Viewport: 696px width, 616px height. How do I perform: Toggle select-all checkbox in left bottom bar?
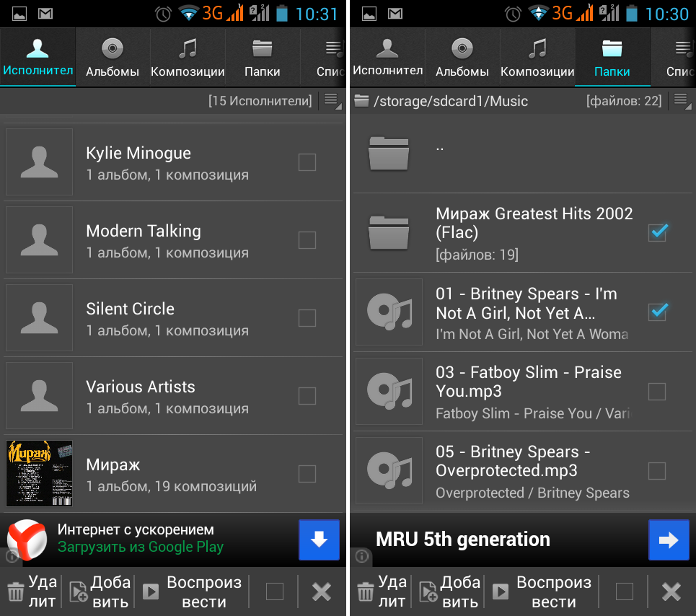coord(274,591)
